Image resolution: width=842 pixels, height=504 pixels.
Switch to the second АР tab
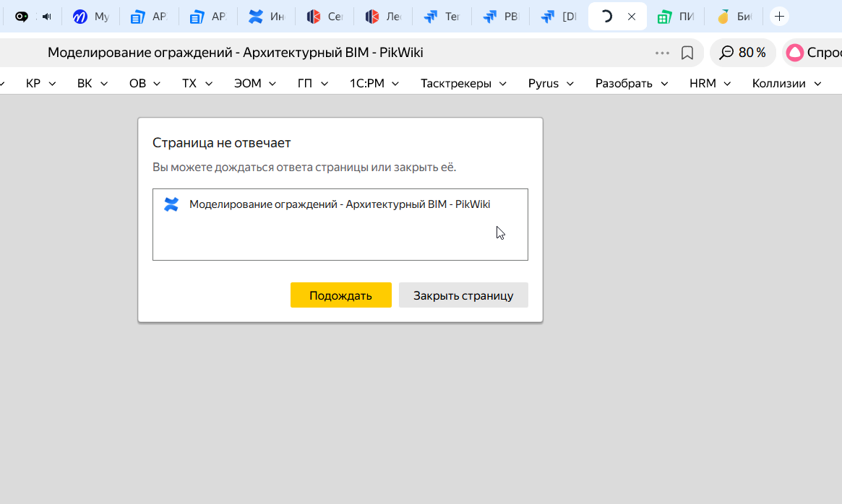(x=208, y=17)
